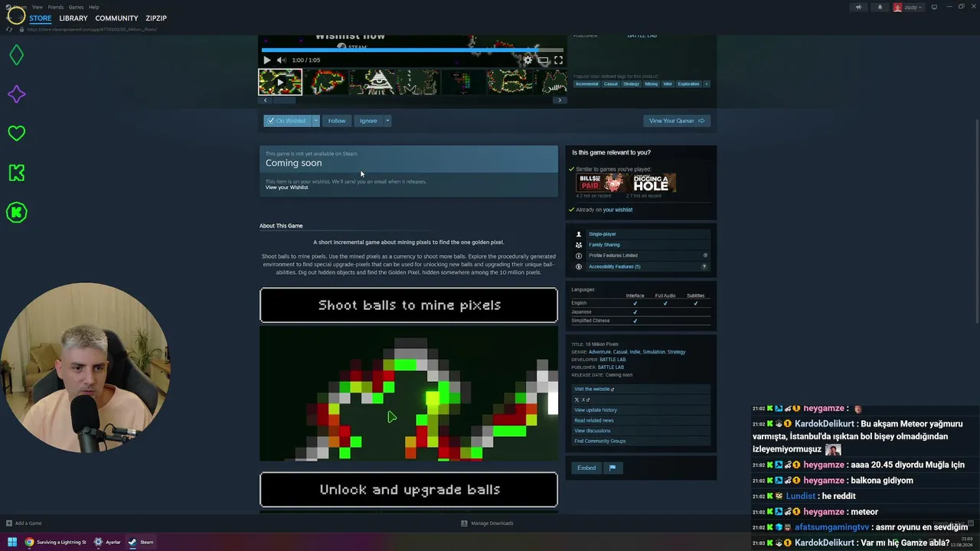Switch to the STORE tab
The height and width of the screenshot is (551, 980).
pyautogui.click(x=41, y=18)
